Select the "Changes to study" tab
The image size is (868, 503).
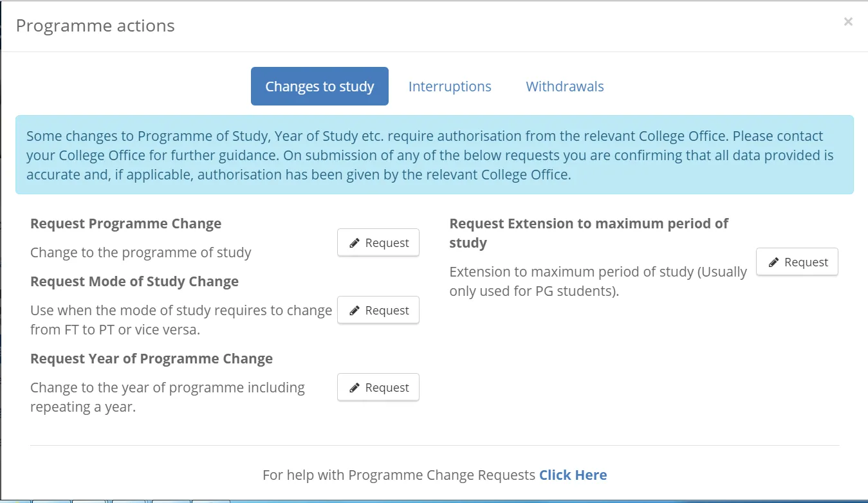(319, 86)
